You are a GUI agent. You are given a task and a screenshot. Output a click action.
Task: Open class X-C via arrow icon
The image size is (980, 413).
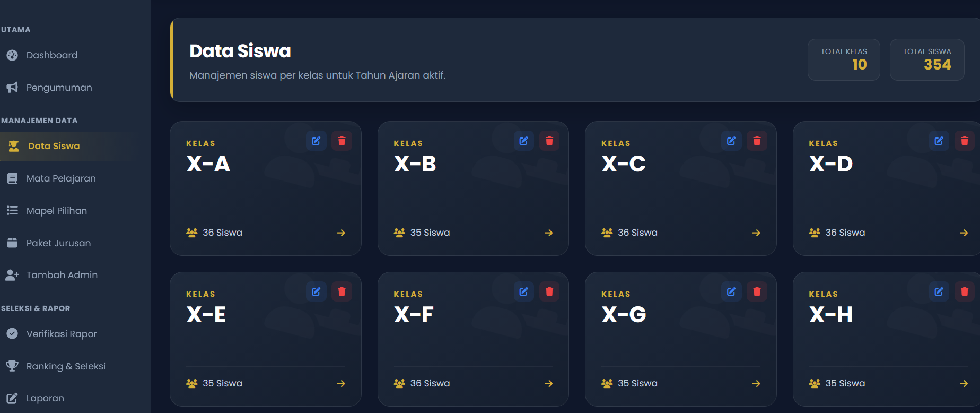pyautogui.click(x=756, y=233)
